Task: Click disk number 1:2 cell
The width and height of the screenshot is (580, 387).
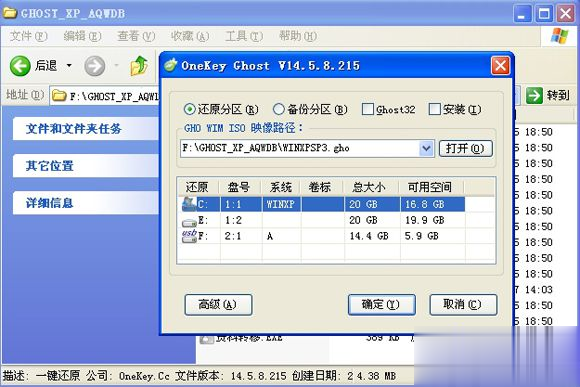Action: tap(233, 220)
